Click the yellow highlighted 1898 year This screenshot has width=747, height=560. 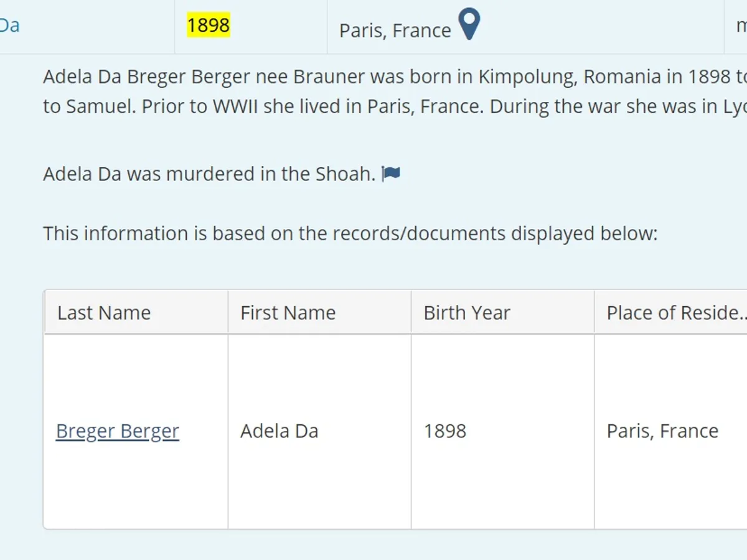pos(209,26)
